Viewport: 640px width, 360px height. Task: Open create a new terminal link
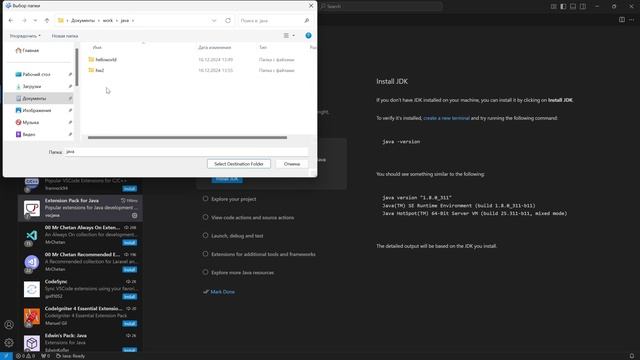point(446,118)
